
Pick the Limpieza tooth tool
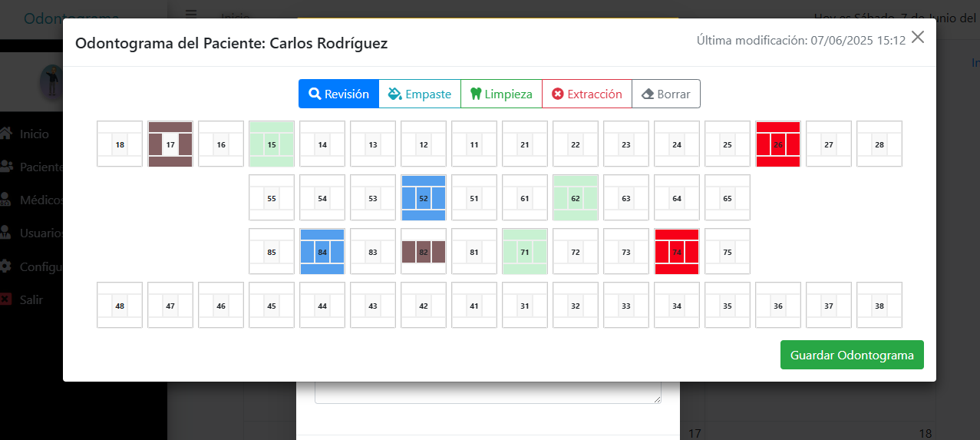pyautogui.click(x=500, y=94)
